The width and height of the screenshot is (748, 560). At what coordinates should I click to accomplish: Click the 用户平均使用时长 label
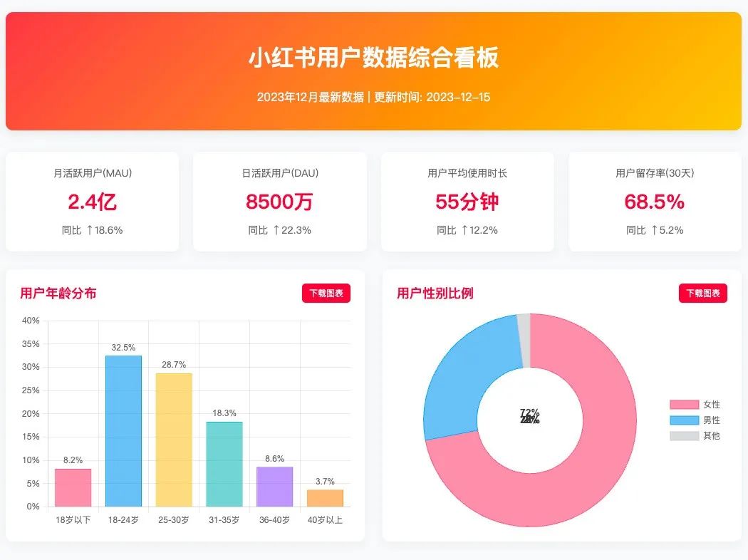(x=467, y=173)
